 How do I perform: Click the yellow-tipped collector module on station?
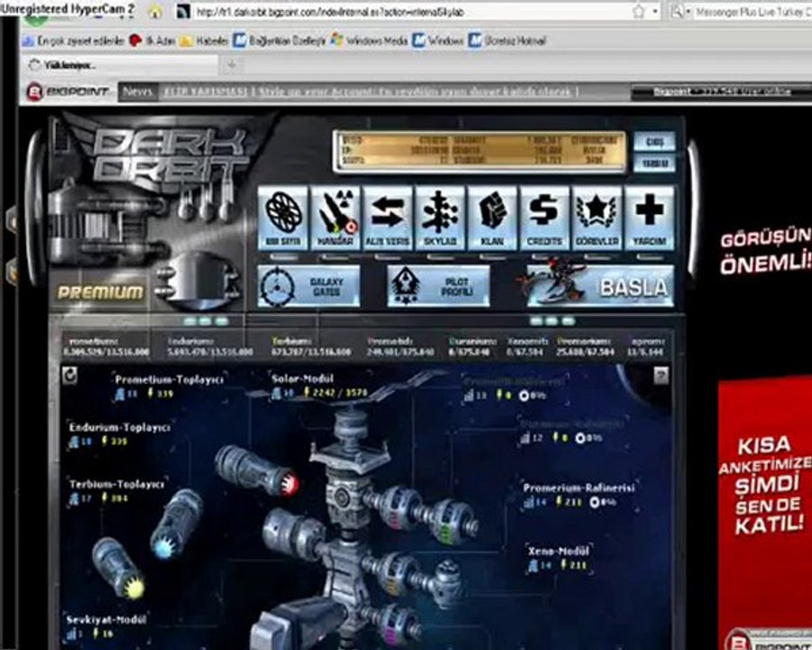(x=119, y=568)
